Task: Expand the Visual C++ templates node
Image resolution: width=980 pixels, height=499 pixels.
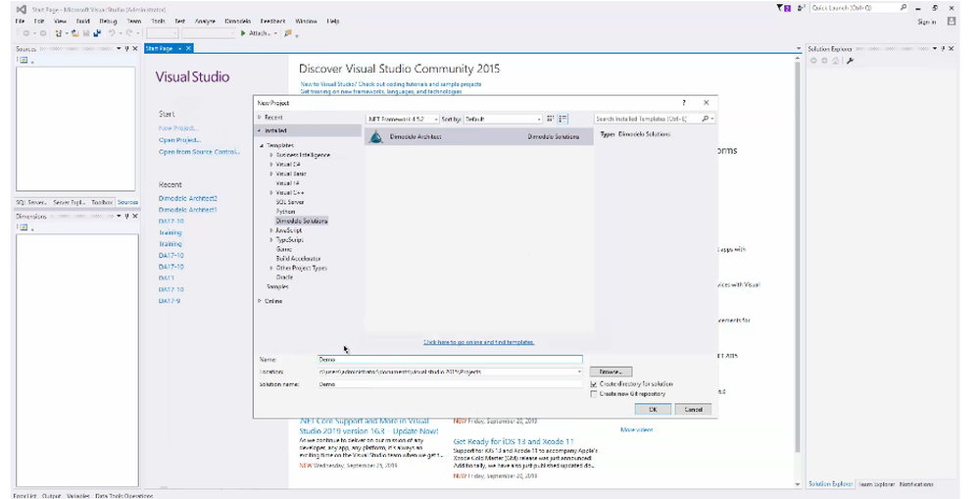Action: (271, 192)
